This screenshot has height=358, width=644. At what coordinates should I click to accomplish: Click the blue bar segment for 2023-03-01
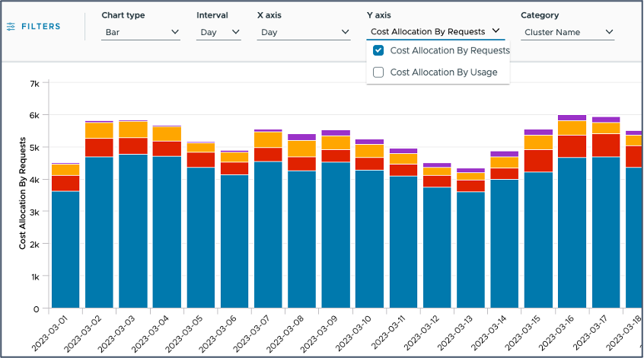[x=65, y=250]
